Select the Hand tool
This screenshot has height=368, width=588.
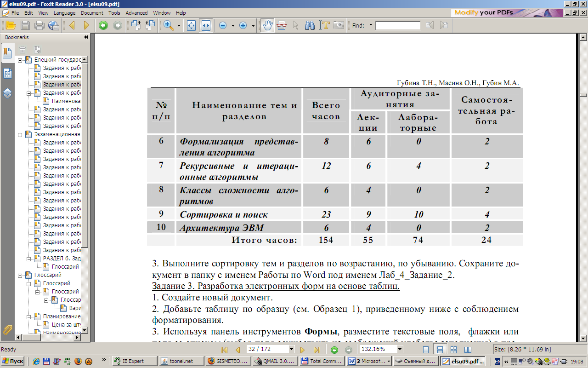click(267, 25)
